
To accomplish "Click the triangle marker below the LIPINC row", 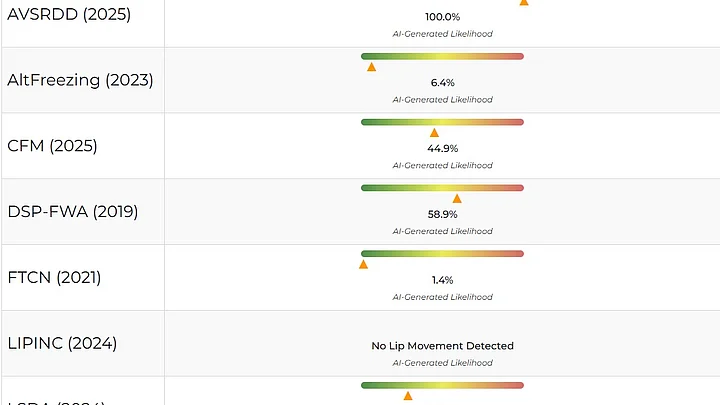I will [x=408, y=397].
